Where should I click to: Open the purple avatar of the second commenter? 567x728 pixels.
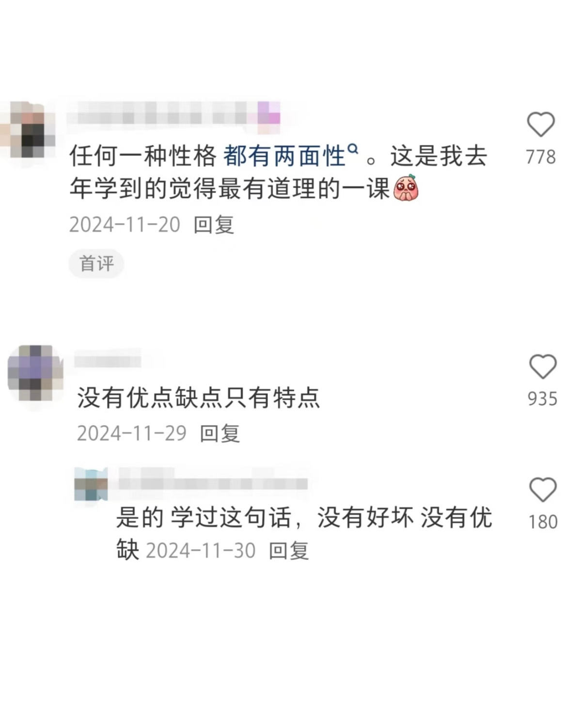pos(35,373)
